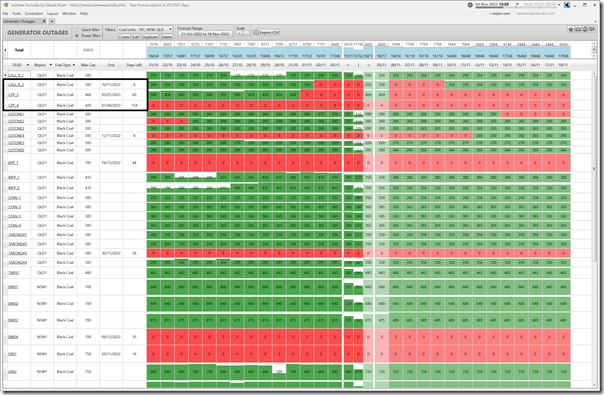Click the Export CSV button

click(267, 32)
